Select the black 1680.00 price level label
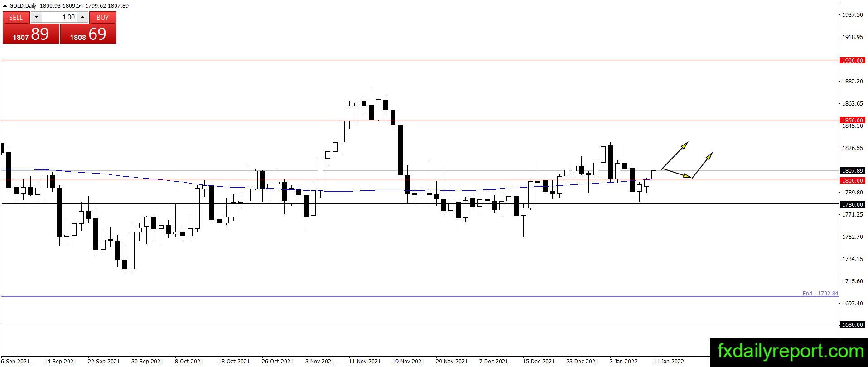 (x=852, y=324)
